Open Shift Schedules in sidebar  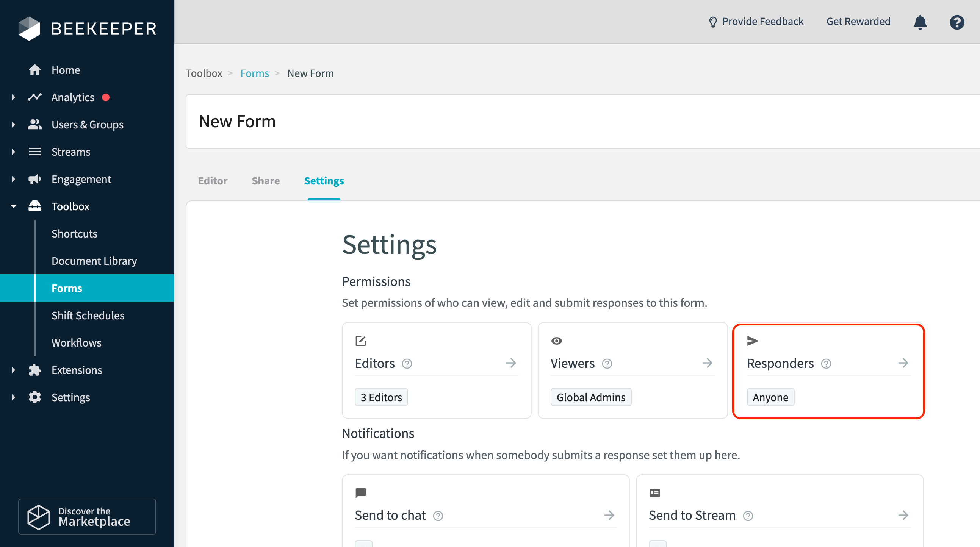pyautogui.click(x=88, y=315)
